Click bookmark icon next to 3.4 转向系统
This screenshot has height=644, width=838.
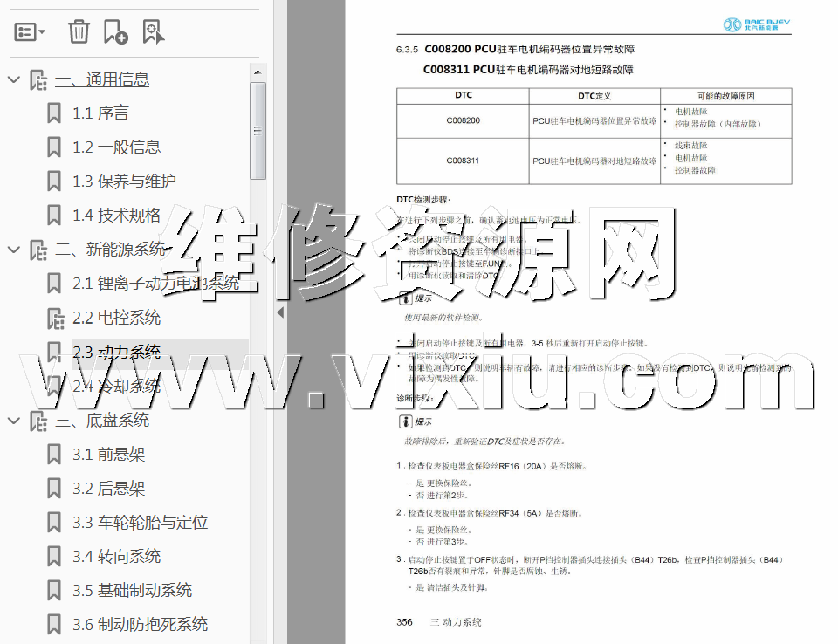(54, 557)
